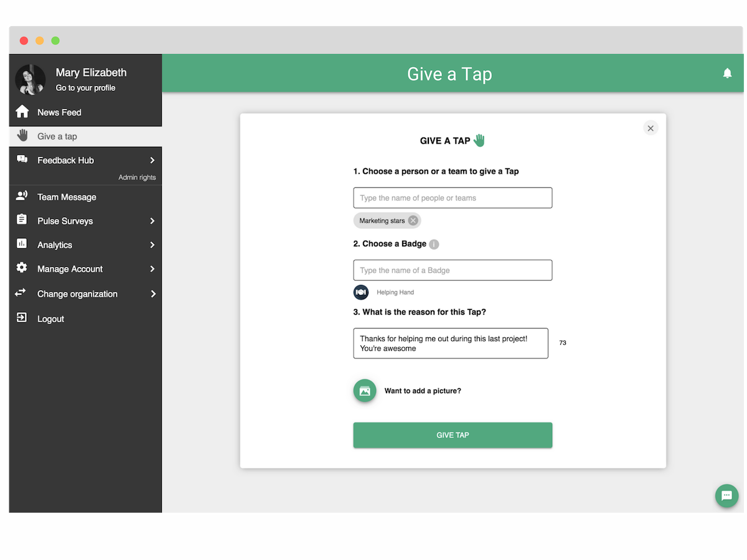Click the character counter 73

coord(563,343)
